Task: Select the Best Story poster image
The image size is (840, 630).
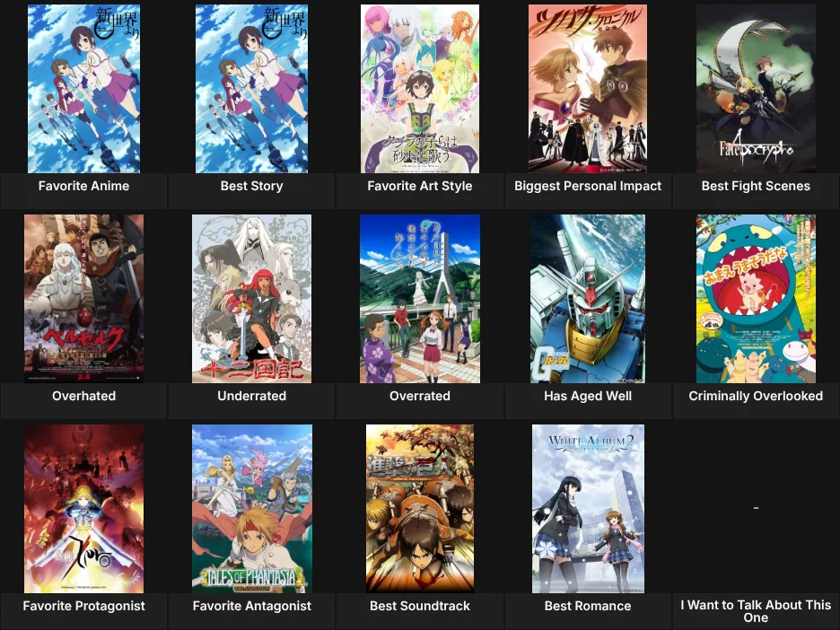Action: (x=252, y=89)
